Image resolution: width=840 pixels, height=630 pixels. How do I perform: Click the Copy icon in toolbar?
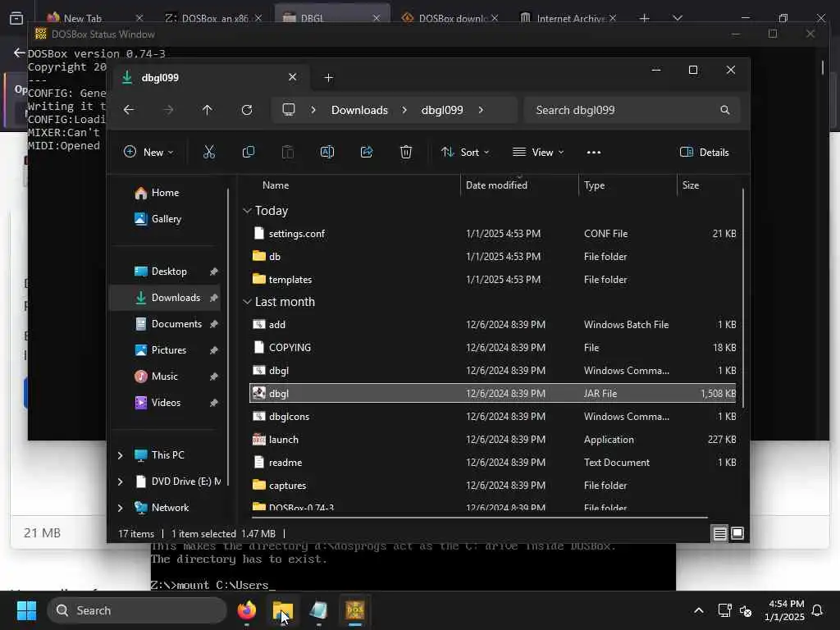(248, 152)
